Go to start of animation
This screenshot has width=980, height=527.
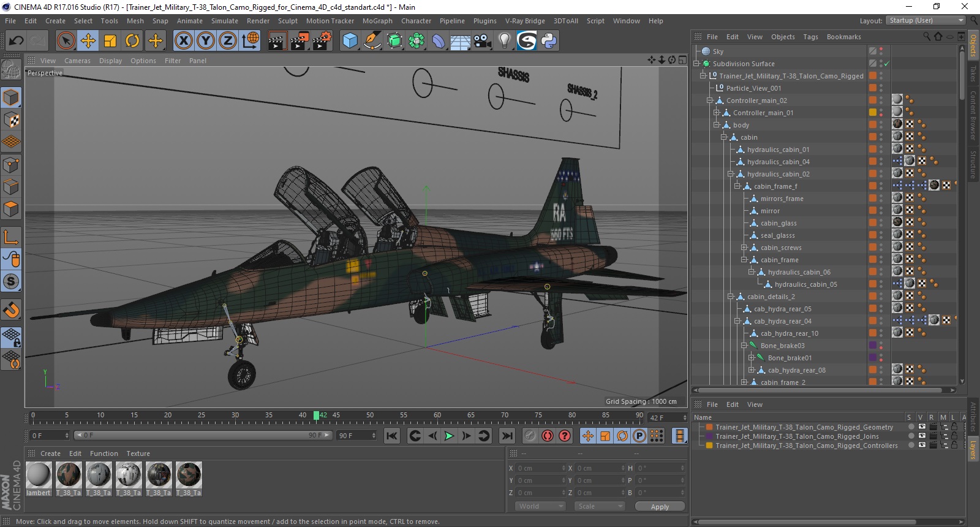[x=392, y=436]
